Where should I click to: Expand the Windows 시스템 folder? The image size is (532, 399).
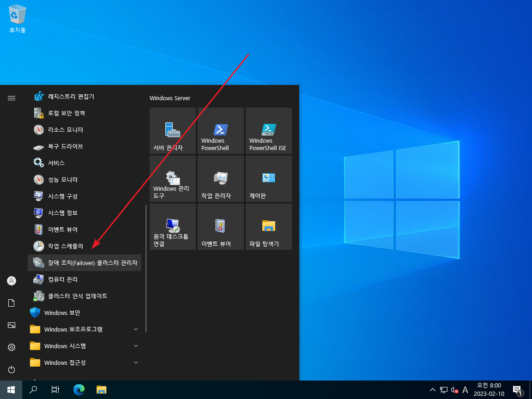click(x=85, y=346)
